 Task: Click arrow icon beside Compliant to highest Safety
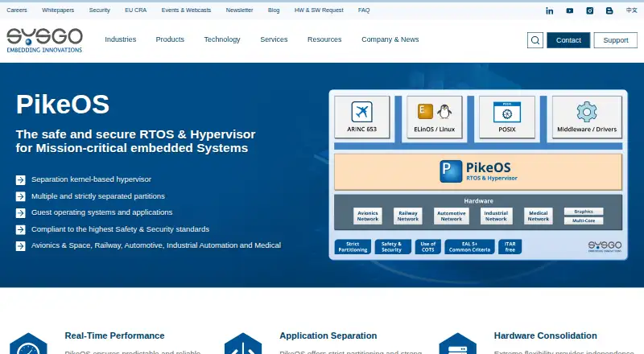[21, 229]
